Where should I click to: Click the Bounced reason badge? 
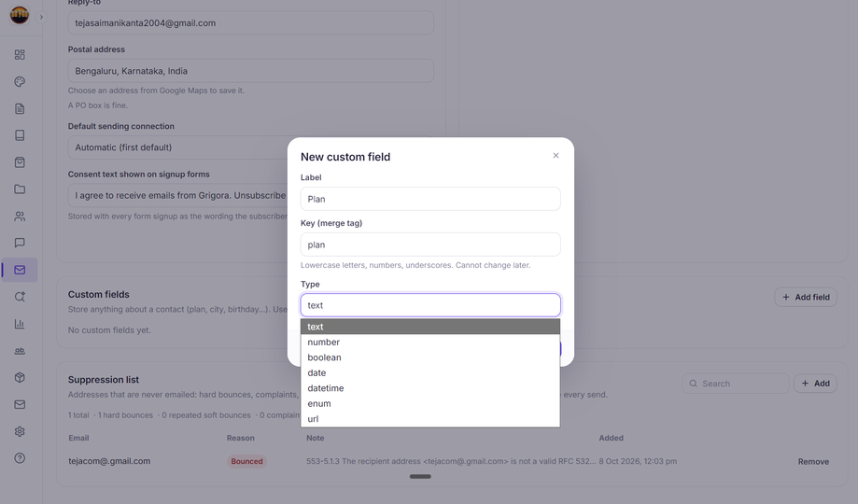tap(246, 461)
